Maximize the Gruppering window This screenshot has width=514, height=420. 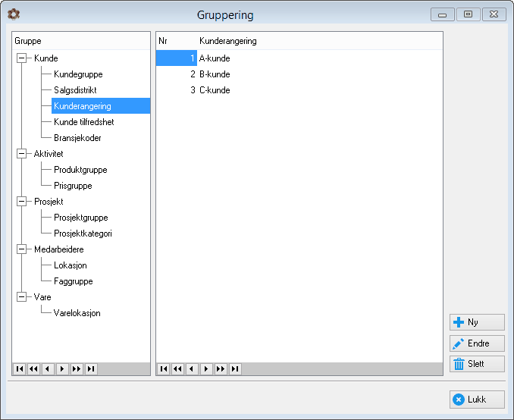coord(468,14)
